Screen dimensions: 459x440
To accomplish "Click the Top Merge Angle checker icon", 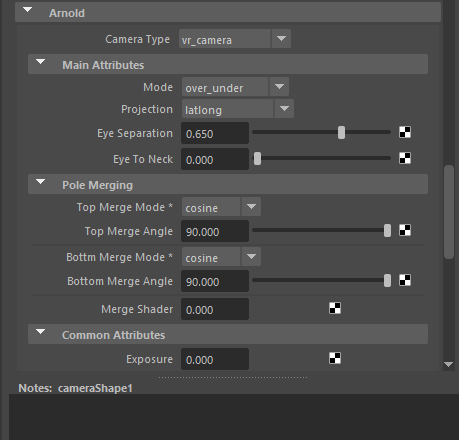I will click(405, 230).
